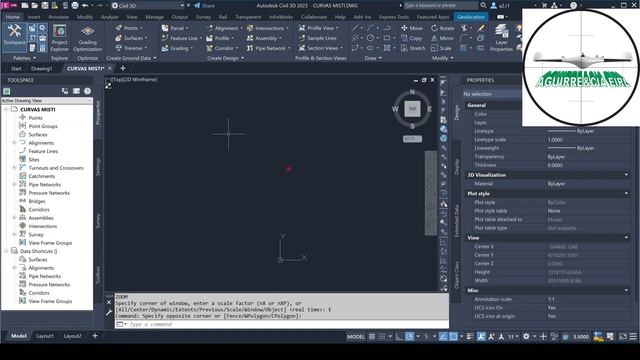
Task: Switch to the Insert ribbon tab
Action: coord(34,17)
